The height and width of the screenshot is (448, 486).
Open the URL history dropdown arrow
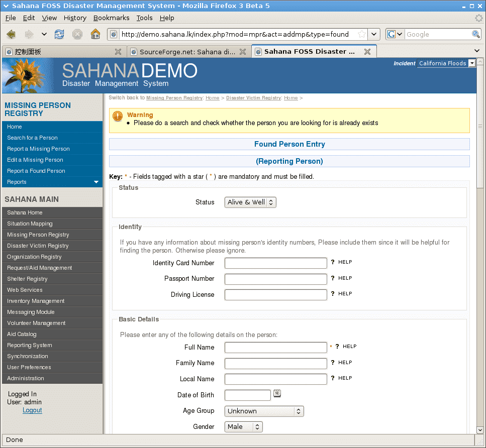(x=374, y=34)
